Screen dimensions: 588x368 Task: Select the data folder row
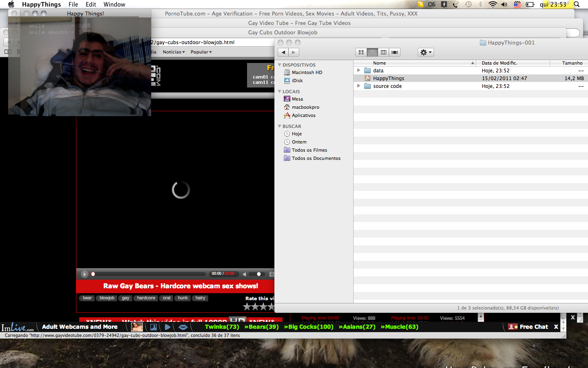point(470,70)
